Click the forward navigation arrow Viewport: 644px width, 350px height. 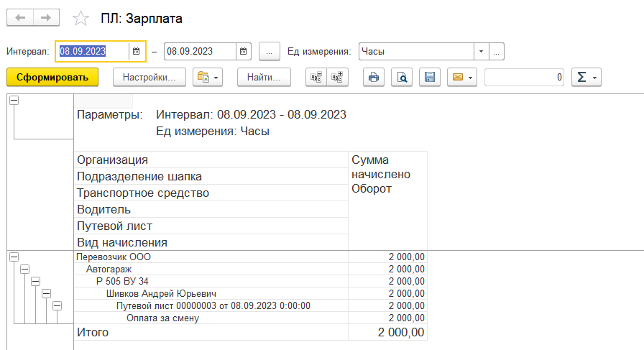click(x=46, y=17)
